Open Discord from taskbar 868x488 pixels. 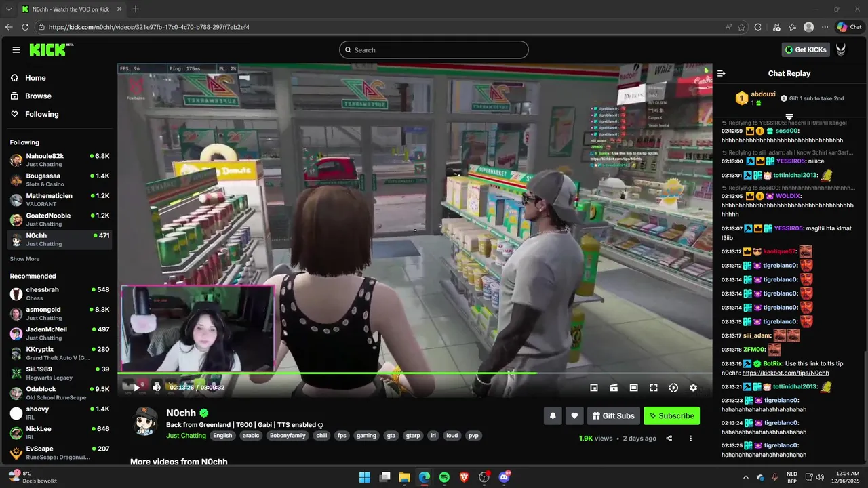[504, 477]
